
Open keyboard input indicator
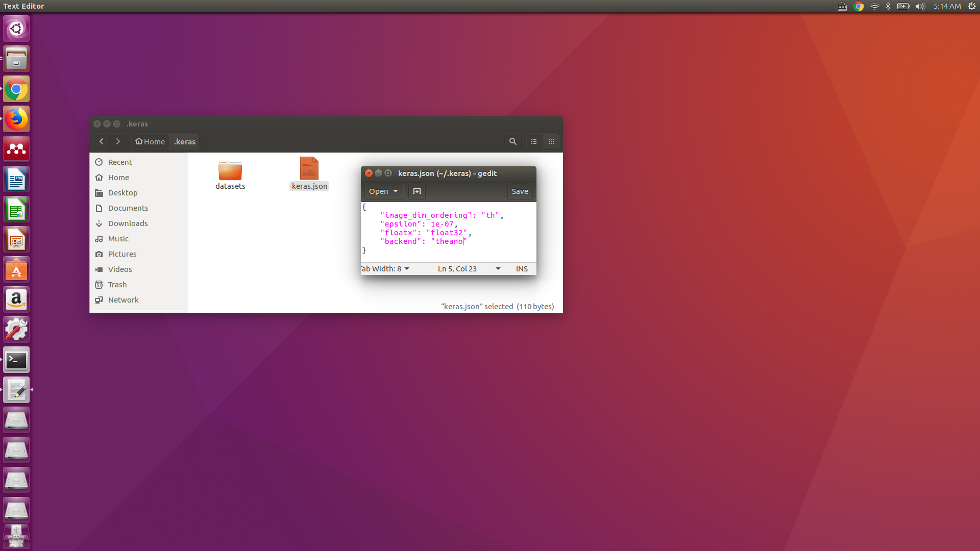coord(842,6)
